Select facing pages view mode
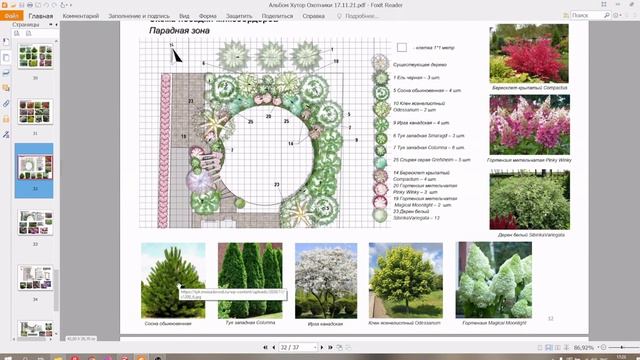 (x=558, y=348)
